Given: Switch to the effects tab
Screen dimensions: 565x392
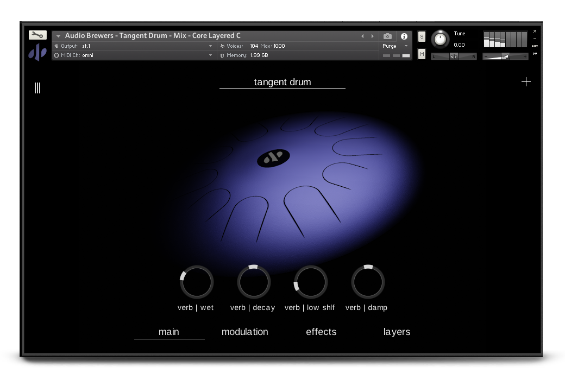Looking at the screenshot, I should click(x=321, y=332).
